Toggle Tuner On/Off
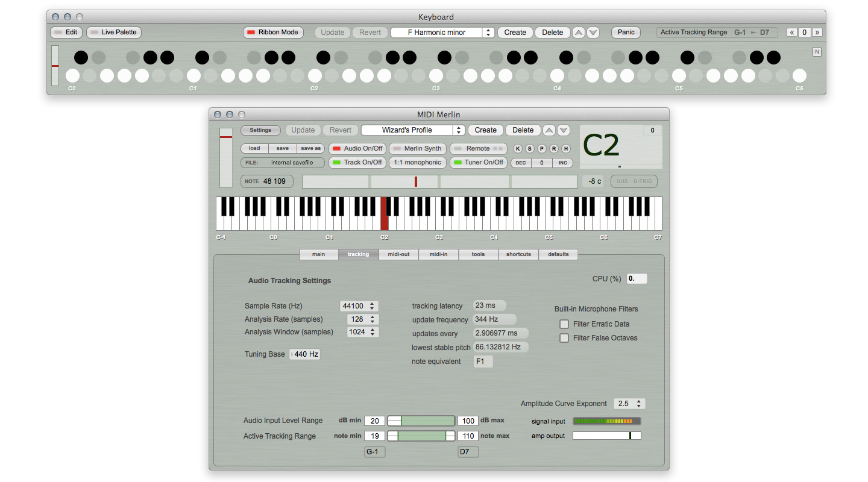 pyautogui.click(x=479, y=162)
